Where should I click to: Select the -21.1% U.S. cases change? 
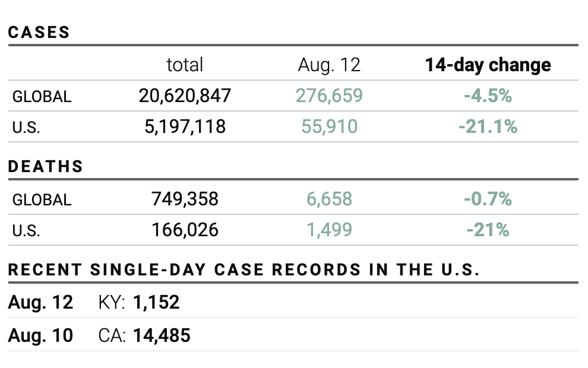488,126
